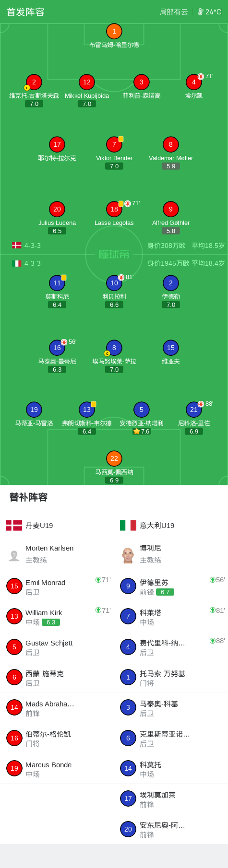Viewport: 228px width, 868px height.
Task: Select Italy substitute 伊德里苏 number 9
Action: tap(171, 586)
